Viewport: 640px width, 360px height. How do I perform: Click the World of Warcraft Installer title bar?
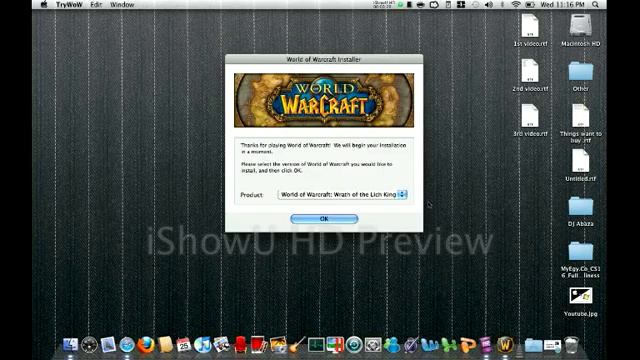pos(324,59)
